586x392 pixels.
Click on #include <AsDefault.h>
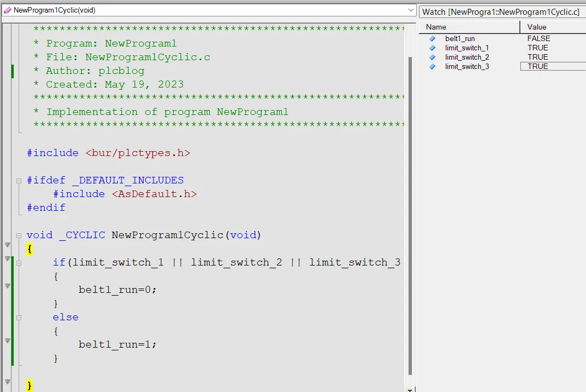[x=125, y=194]
